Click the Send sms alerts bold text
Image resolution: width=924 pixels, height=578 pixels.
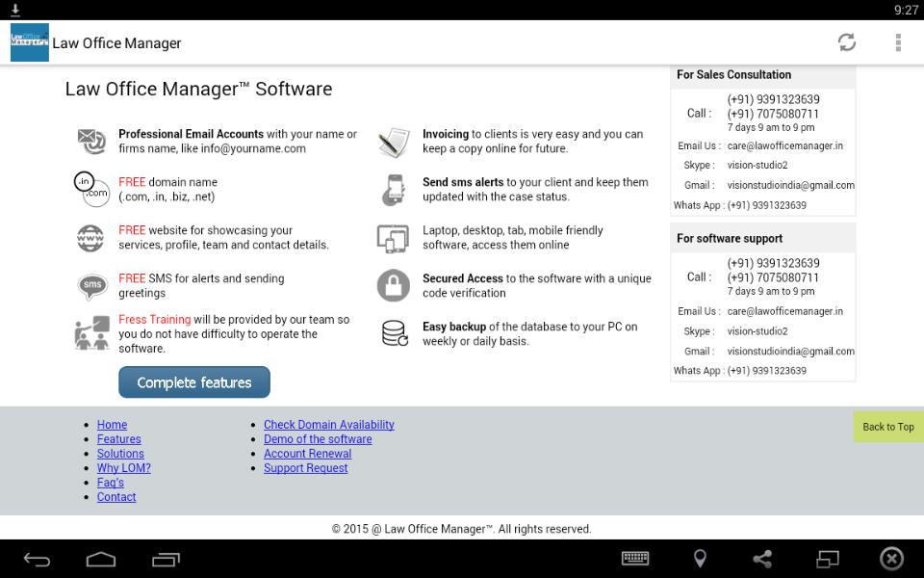point(463,182)
